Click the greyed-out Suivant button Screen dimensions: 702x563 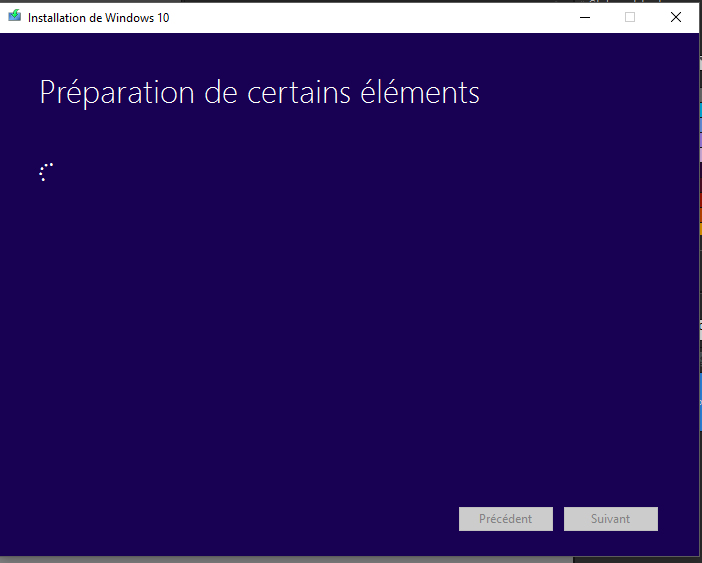click(611, 519)
